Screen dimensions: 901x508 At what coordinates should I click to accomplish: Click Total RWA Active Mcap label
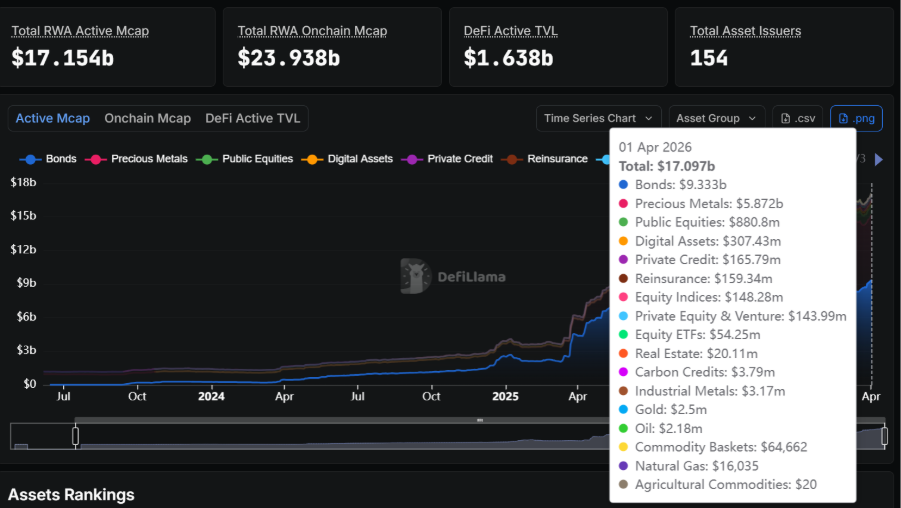[x=80, y=31]
